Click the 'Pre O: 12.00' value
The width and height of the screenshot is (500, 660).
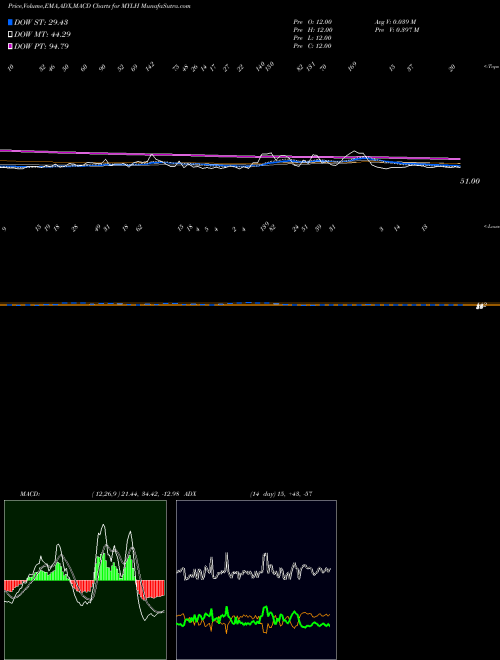pyautogui.click(x=313, y=22)
